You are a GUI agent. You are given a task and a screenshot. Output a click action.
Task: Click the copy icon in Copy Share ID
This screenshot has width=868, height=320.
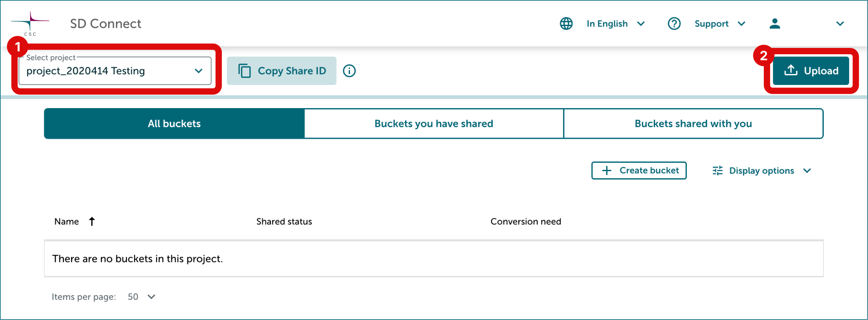[245, 71]
